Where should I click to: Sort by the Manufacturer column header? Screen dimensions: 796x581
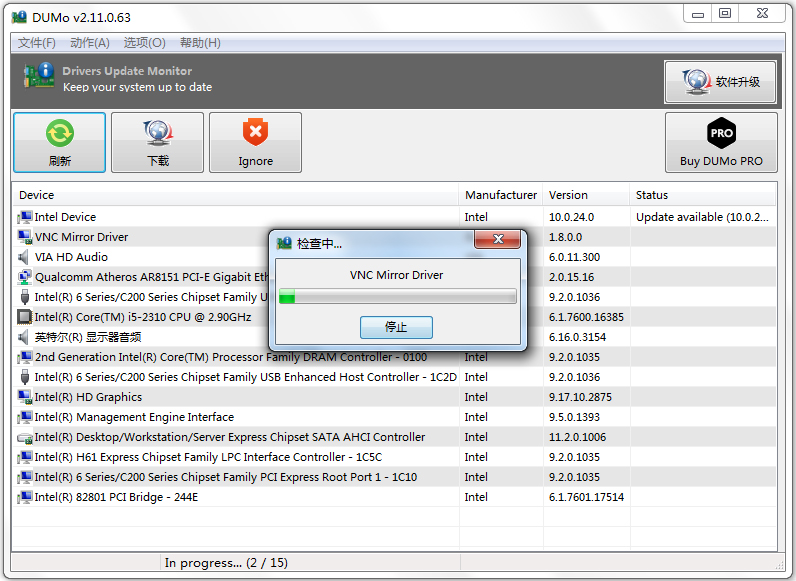(x=501, y=195)
